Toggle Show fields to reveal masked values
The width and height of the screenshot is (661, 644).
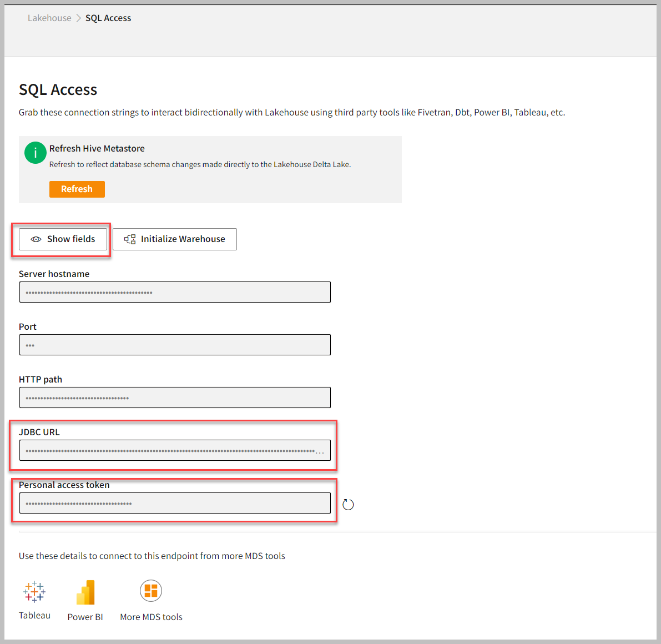pyautogui.click(x=63, y=239)
